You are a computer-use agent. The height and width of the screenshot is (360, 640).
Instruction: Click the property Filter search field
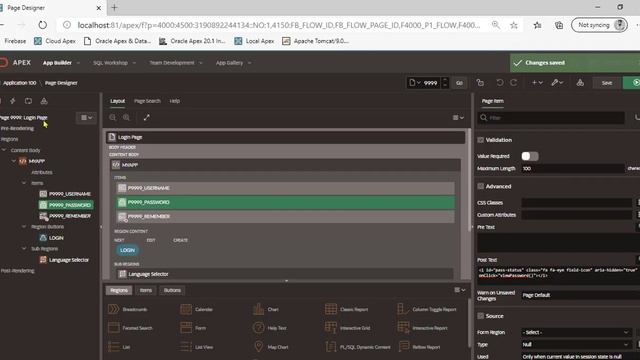click(551, 118)
